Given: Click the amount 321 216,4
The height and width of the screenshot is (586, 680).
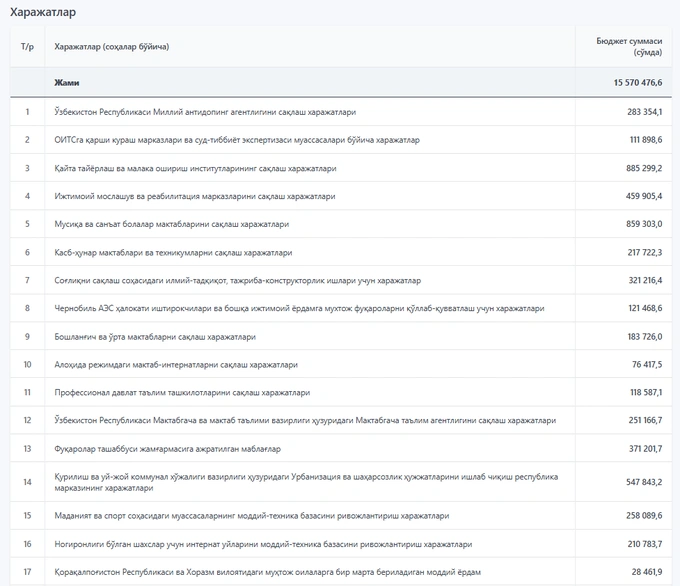Looking at the screenshot, I should (645, 281).
